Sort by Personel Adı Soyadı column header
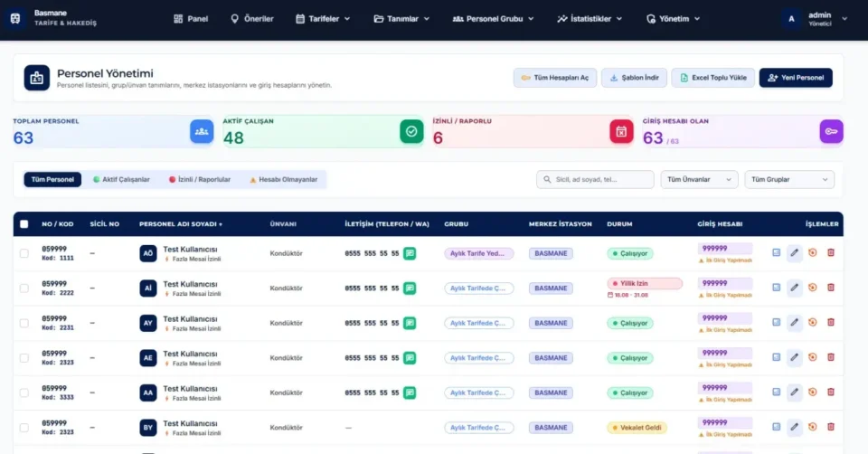The height and width of the screenshot is (454, 868). pyautogui.click(x=181, y=224)
